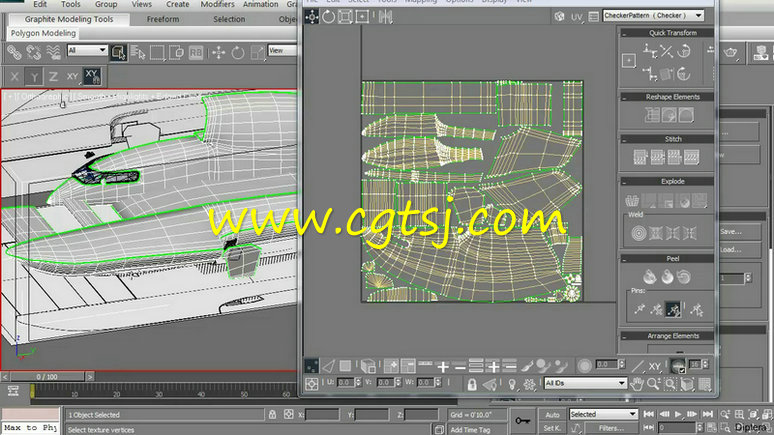The width and height of the screenshot is (774, 435).
Task: Click the Mirror tool in UV editor toolbar
Action: pyautogui.click(x=386, y=17)
